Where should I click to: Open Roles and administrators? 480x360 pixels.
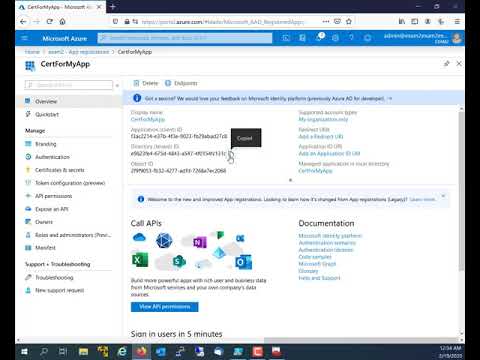point(73,235)
